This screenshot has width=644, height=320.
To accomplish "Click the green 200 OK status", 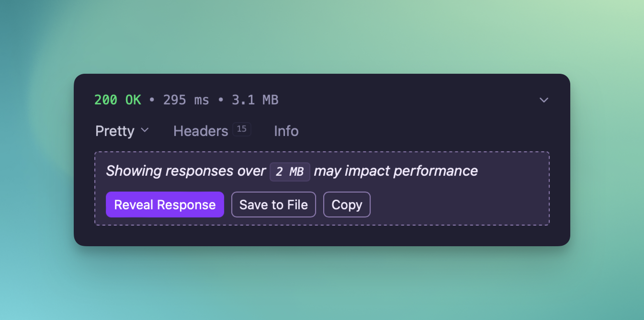I will [118, 100].
